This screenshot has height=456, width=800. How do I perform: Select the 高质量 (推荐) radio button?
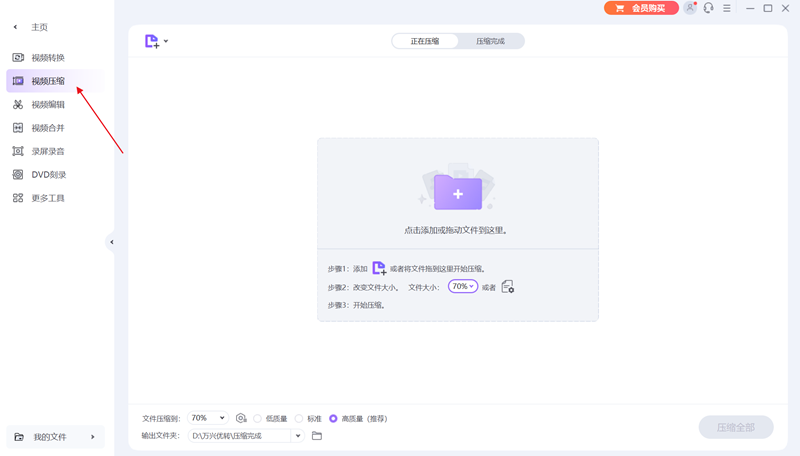click(333, 419)
